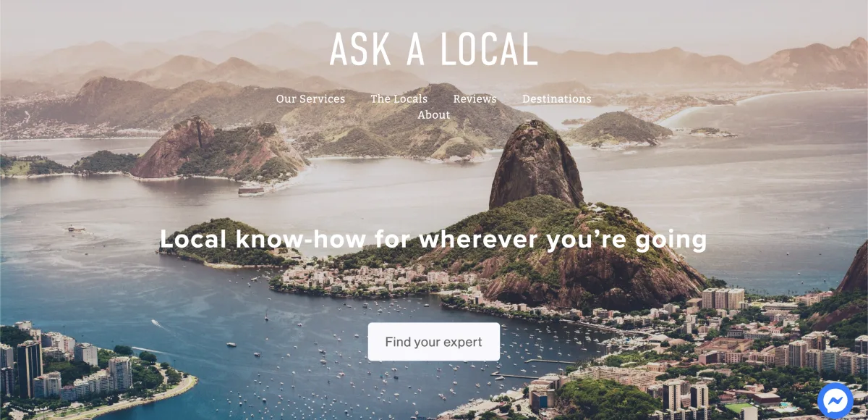868x420 pixels.
Task: Launch Facebook Messenger support widget
Action: click(x=835, y=400)
